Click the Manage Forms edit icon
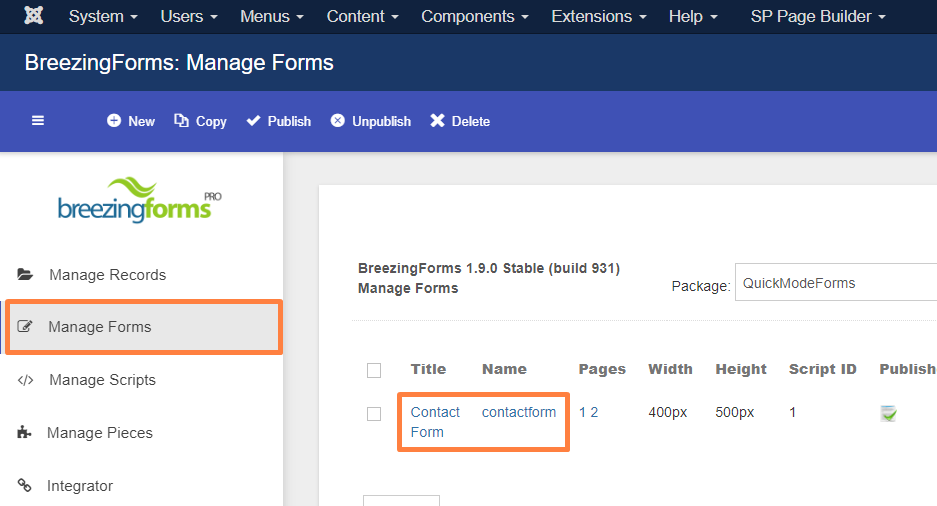The height and width of the screenshot is (506, 937). point(25,326)
